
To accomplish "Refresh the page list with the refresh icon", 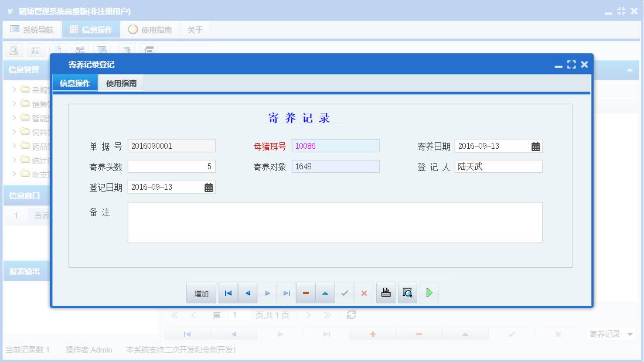I will pyautogui.click(x=350, y=315).
